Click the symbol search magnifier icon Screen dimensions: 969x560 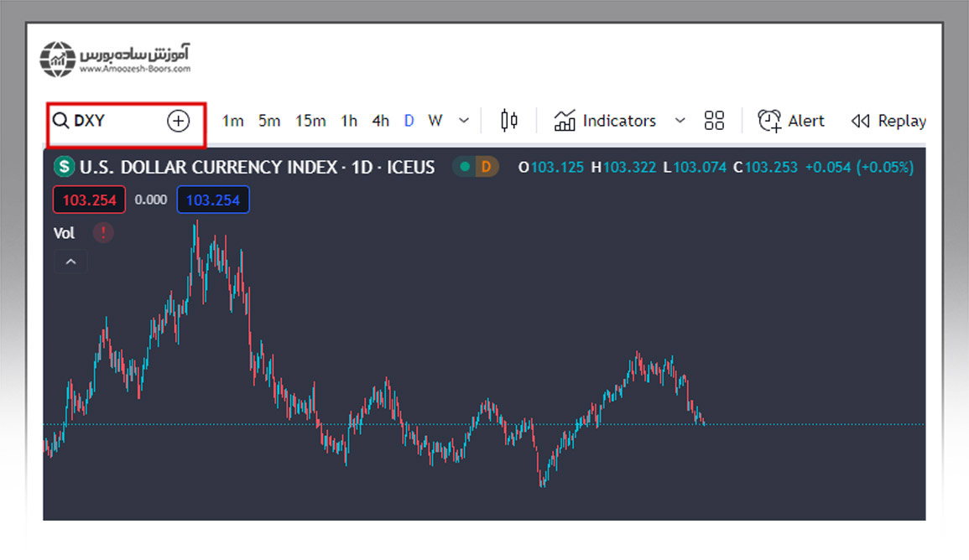[x=60, y=121]
